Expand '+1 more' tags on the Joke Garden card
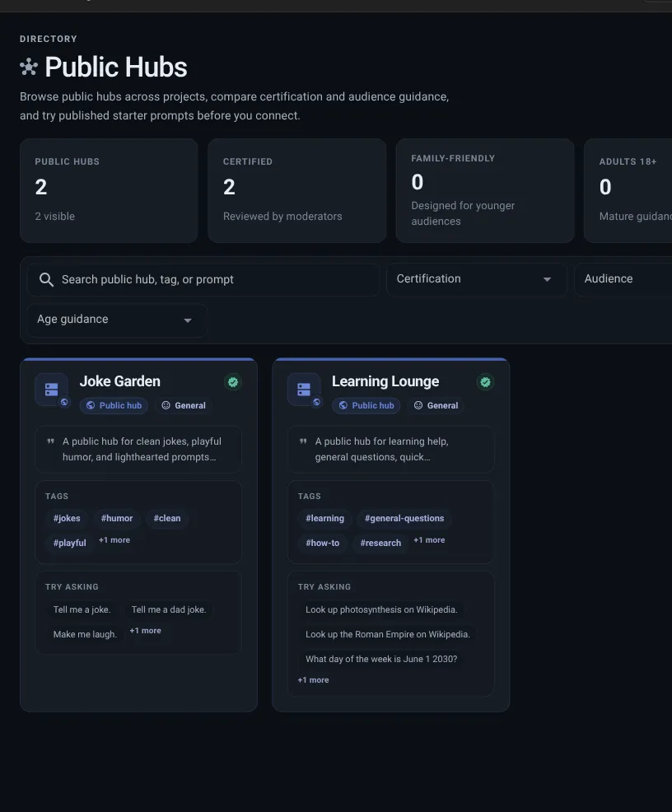Screen dimensions: 672x812 coord(114,539)
